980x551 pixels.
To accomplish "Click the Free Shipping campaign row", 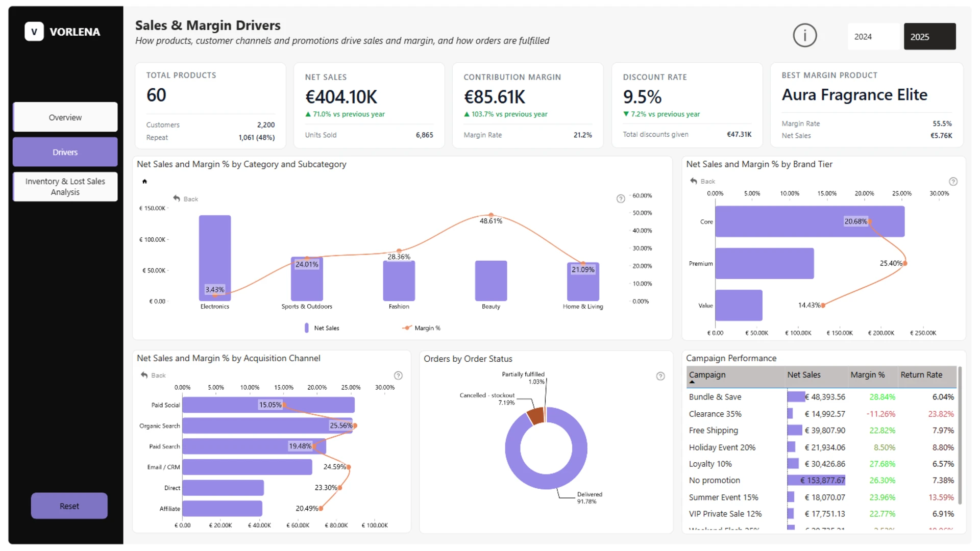I will click(821, 431).
